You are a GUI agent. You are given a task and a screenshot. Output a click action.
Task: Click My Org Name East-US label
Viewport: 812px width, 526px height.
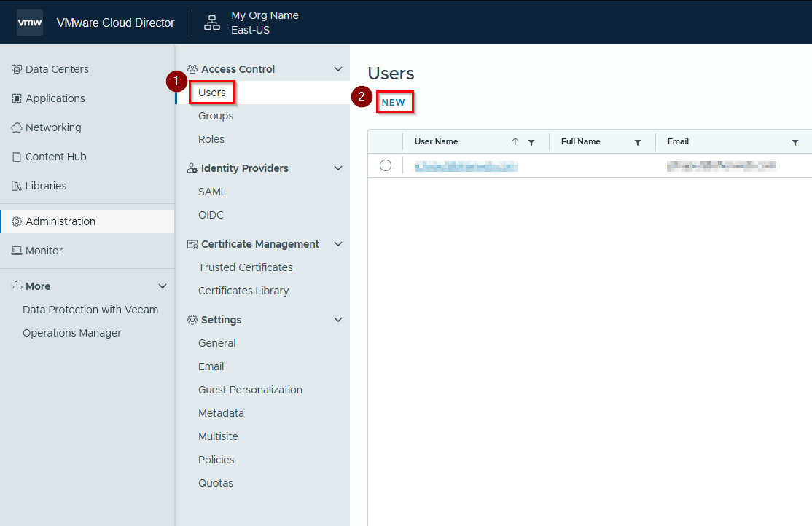pyautogui.click(x=265, y=23)
